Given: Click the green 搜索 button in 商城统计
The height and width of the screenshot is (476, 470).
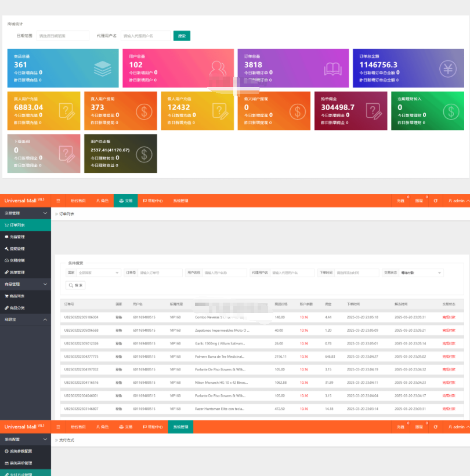Looking at the screenshot, I should click(x=182, y=36).
